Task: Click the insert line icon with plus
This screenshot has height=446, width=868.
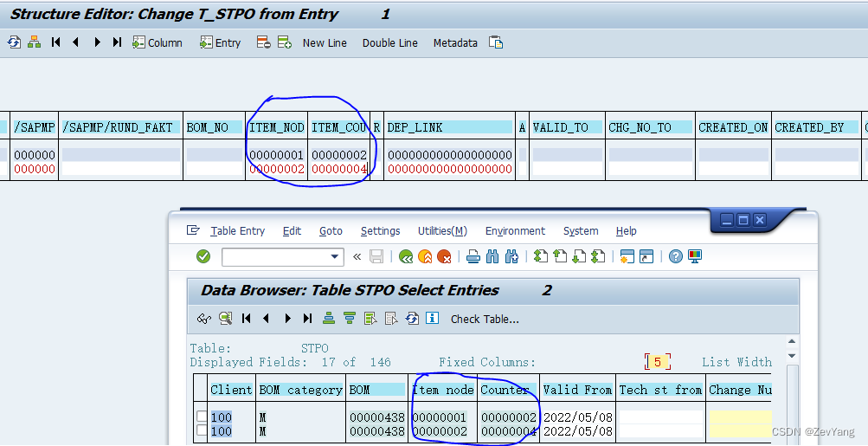Action: [x=285, y=42]
